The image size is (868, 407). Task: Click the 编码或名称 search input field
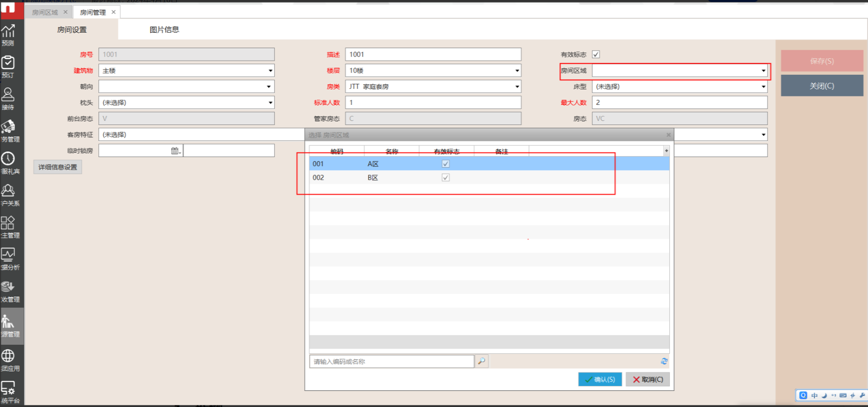(x=392, y=361)
